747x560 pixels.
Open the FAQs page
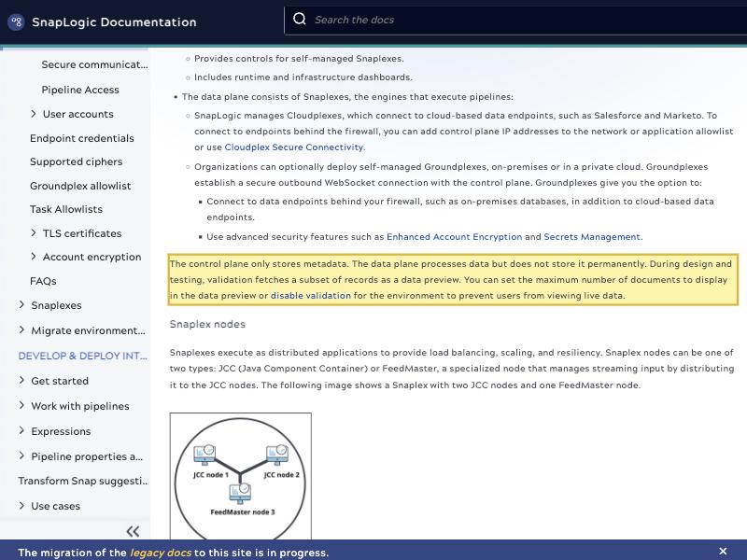coord(43,281)
